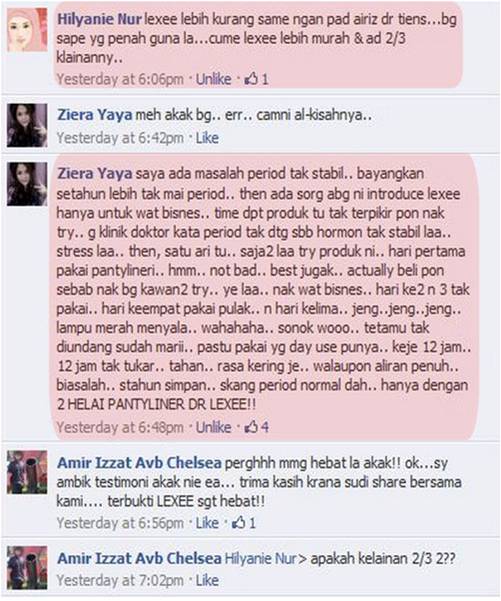Viewport: 501px width, 601px height.
Task: Click thumbs-up icon showing 4 likes
Action: (x=251, y=427)
